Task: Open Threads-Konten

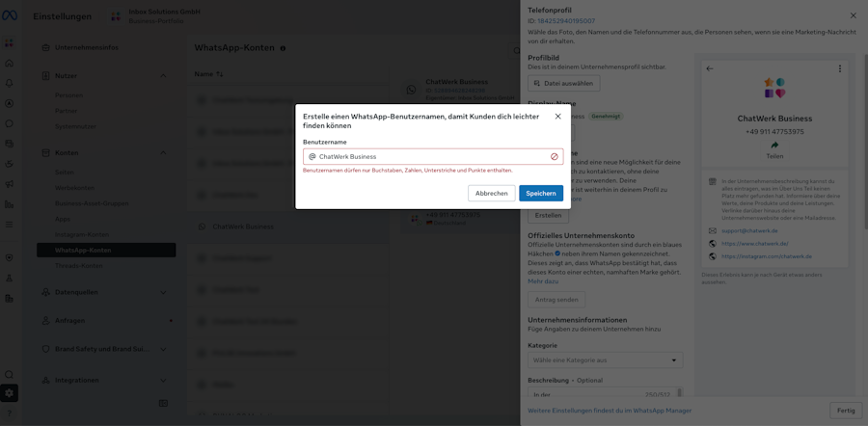Action: pos(79,266)
